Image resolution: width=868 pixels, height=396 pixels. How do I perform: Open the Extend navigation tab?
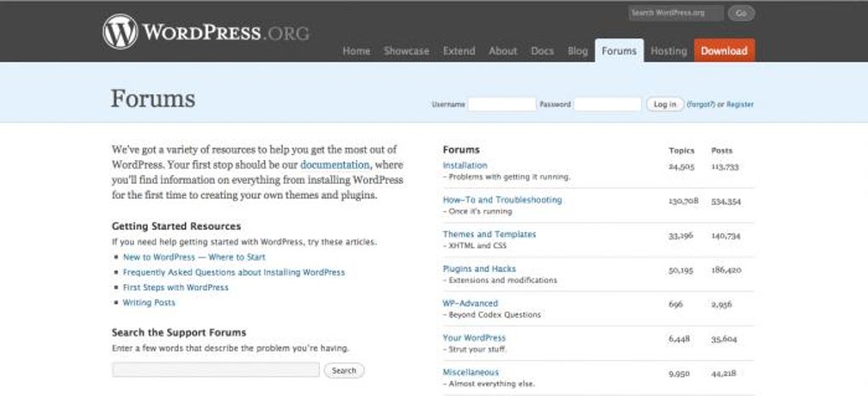pyautogui.click(x=459, y=51)
